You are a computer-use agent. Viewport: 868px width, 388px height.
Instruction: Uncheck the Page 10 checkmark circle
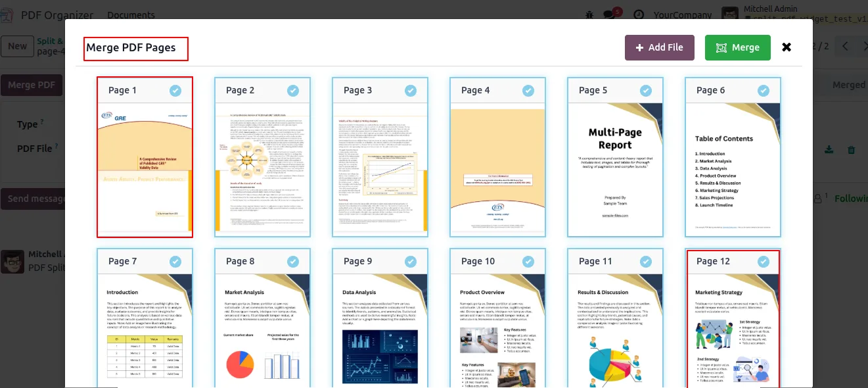click(528, 262)
